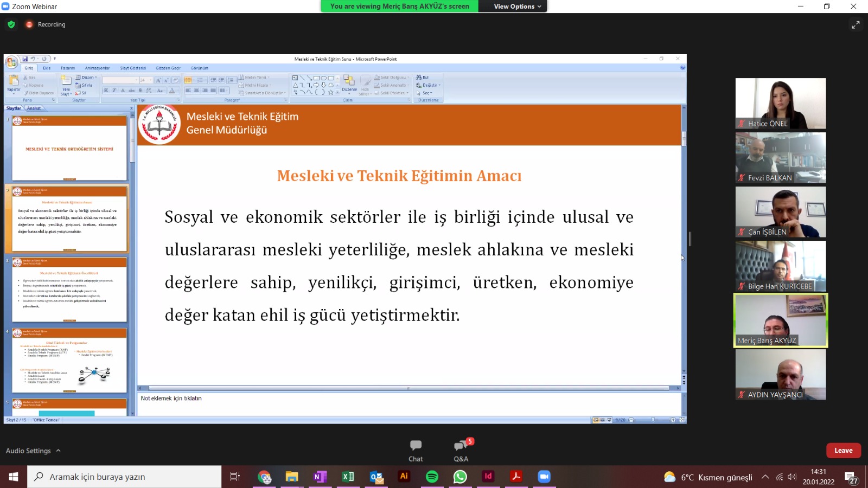
Task: Open WhatsApp from the taskbar
Action: (460, 477)
